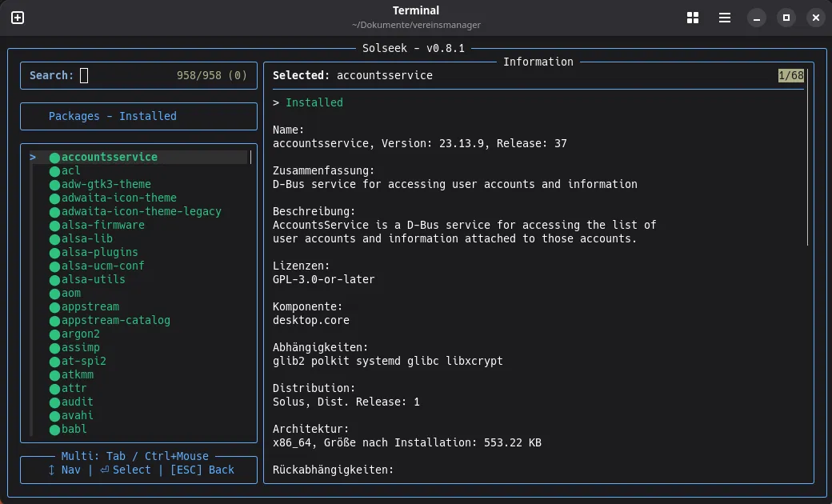The image size is (832, 504).
Task: Select the alsa-firmware package
Action: tap(102, 225)
